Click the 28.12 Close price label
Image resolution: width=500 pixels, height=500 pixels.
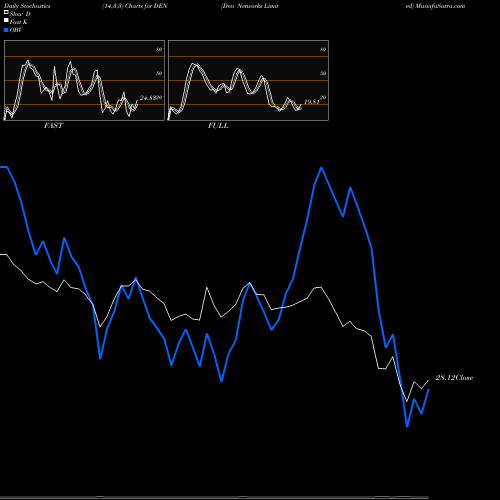[x=454, y=378]
